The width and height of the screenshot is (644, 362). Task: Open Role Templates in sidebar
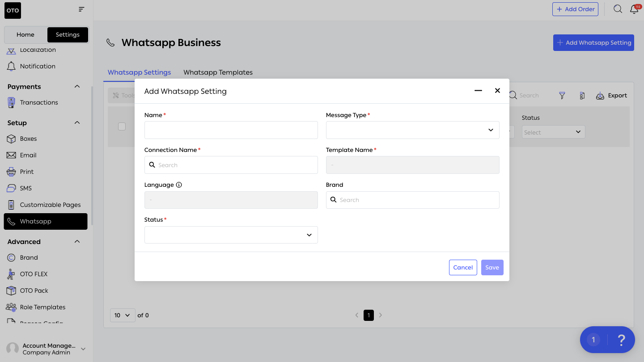(x=42, y=307)
